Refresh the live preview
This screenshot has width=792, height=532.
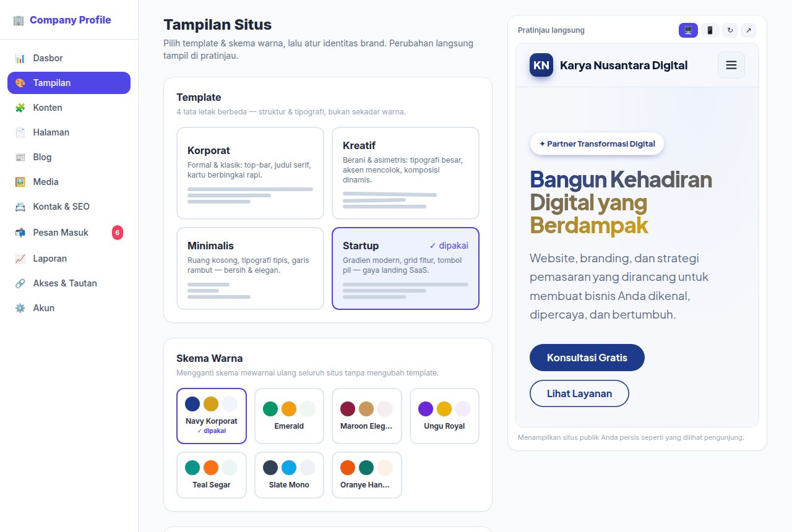click(730, 30)
